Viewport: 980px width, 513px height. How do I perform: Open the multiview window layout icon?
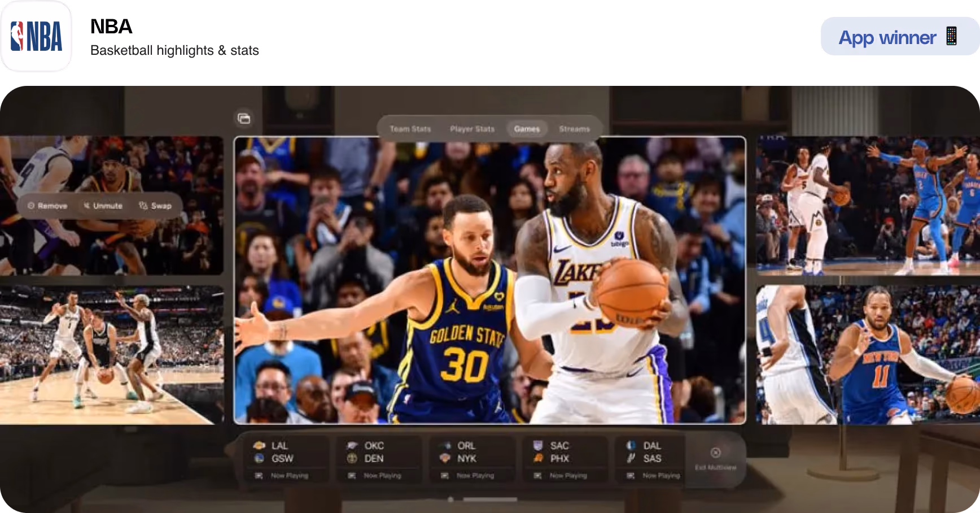click(x=244, y=118)
